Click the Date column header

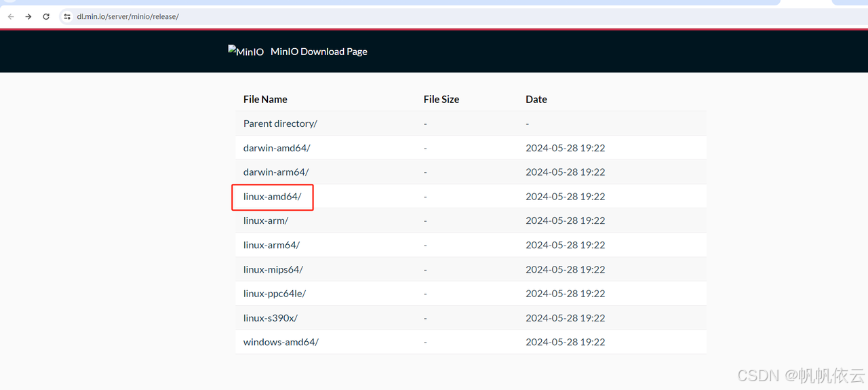coord(536,99)
